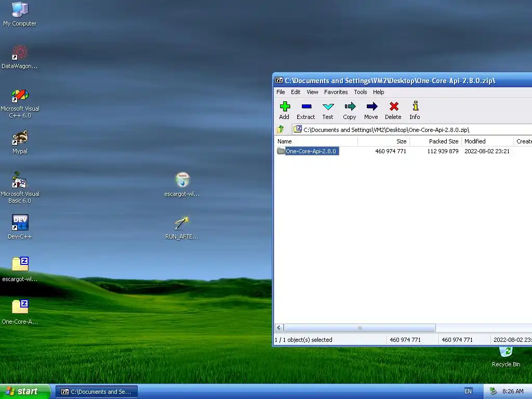Open the Favorites menu
The width and height of the screenshot is (532, 399).
pyautogui.click(x=336, y=92)
